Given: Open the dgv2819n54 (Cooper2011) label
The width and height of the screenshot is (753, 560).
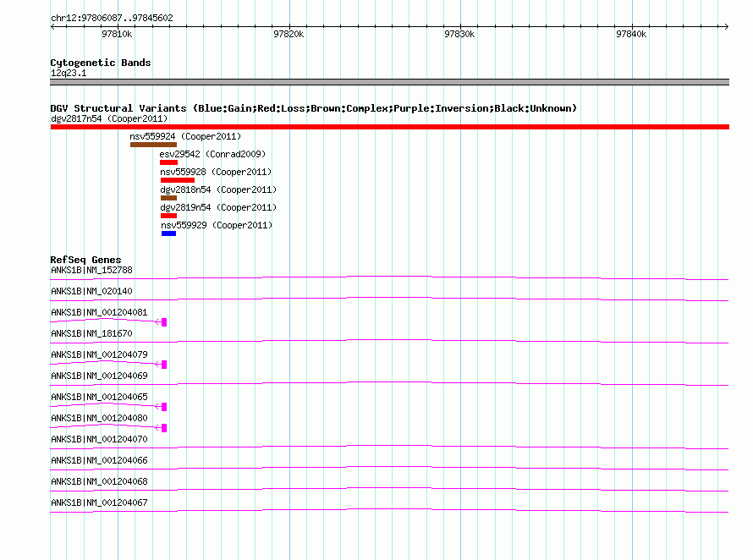Looking at the screenshot, I should pyautogui.click(x=218, y=207).
